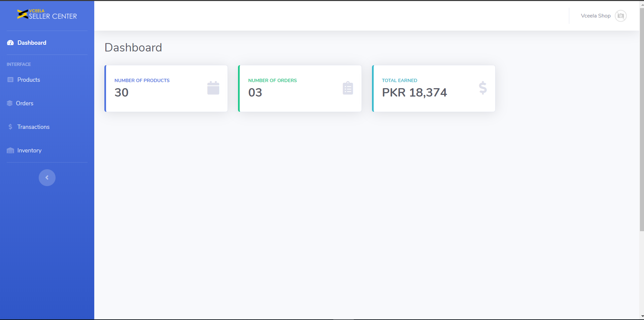
Task: Click the Number of Products card
Action: tap(166, 88)
